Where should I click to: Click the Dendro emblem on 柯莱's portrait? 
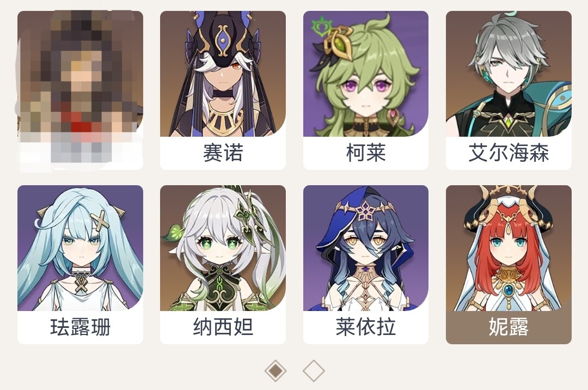321,26
